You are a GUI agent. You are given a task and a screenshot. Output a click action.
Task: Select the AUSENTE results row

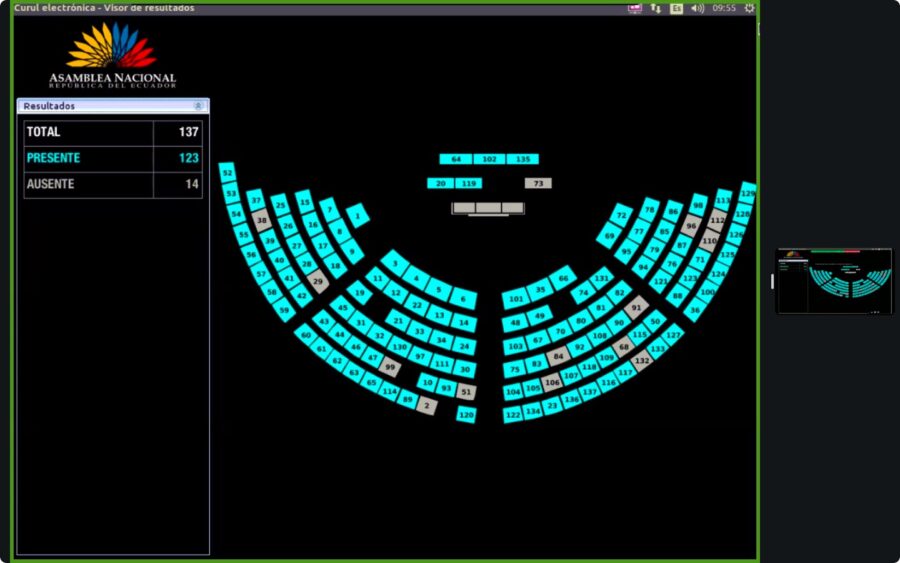pyautogui.click(x=113, y=185)
